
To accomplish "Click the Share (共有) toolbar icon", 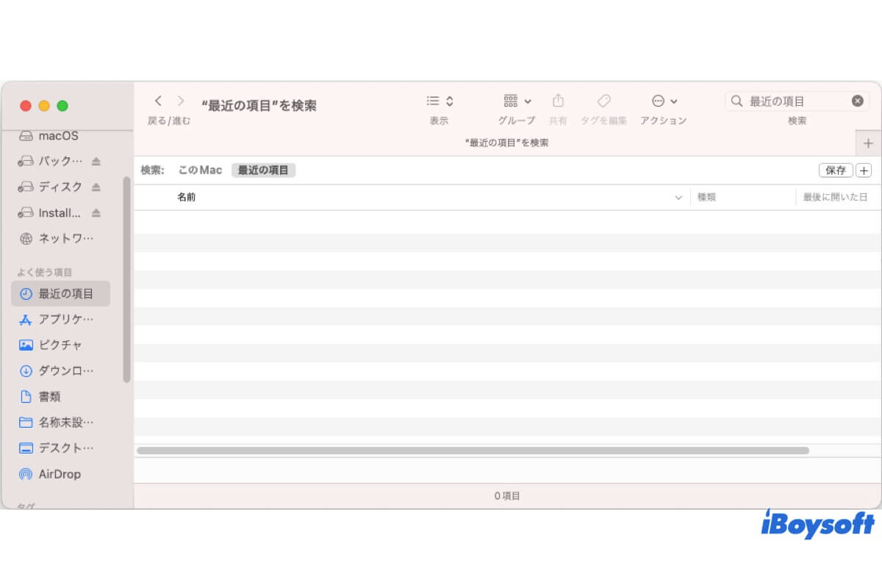I will pyautogui.click(x=558, y=101).
